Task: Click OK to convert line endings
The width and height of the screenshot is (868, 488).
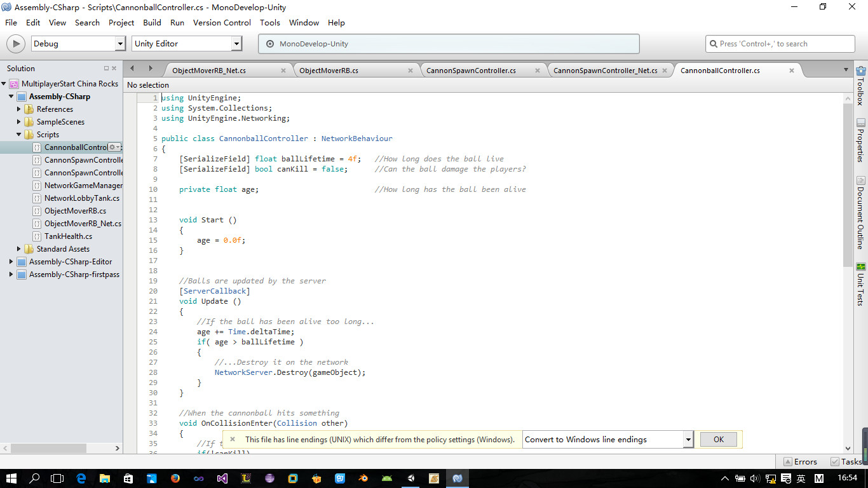Action: 719,439
